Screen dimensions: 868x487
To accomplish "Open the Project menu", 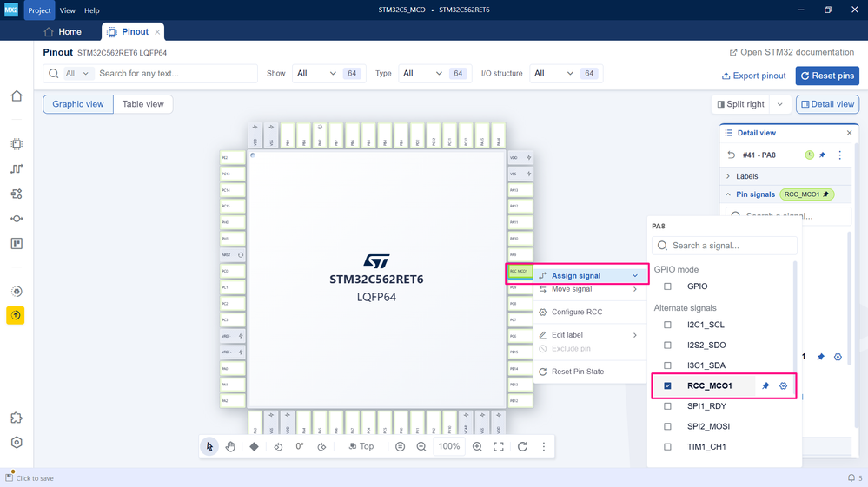I will click(39, 10).
